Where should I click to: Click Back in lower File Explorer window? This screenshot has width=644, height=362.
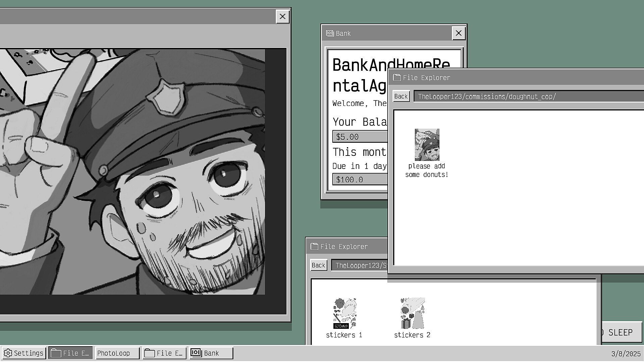(x=318, y=265)
